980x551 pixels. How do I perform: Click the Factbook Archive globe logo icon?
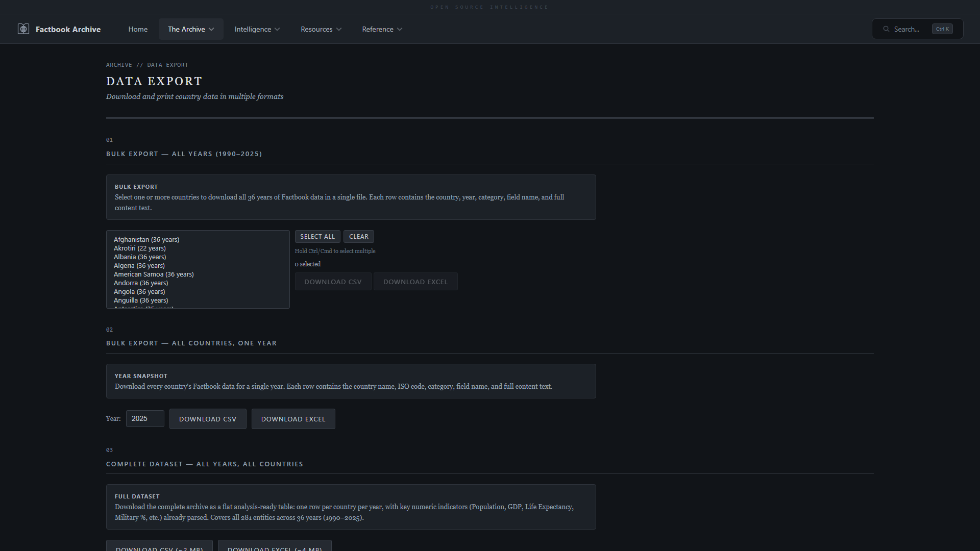tap(23, 29)
